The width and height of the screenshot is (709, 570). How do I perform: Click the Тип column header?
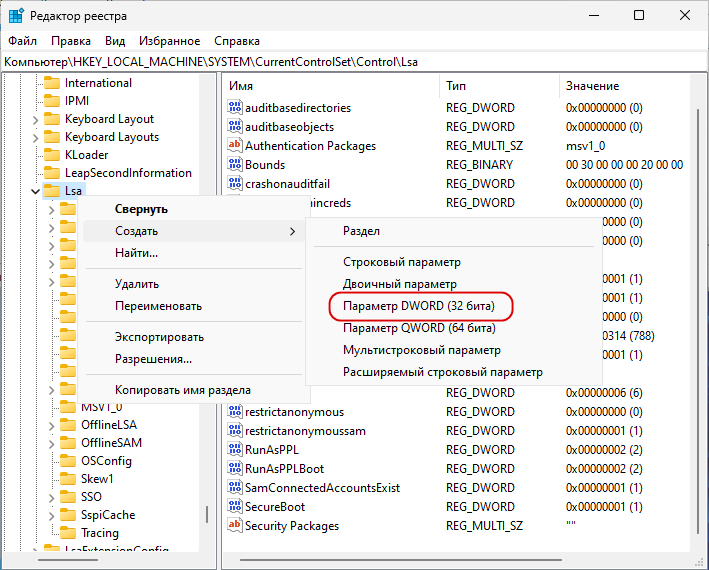(500, 86)
